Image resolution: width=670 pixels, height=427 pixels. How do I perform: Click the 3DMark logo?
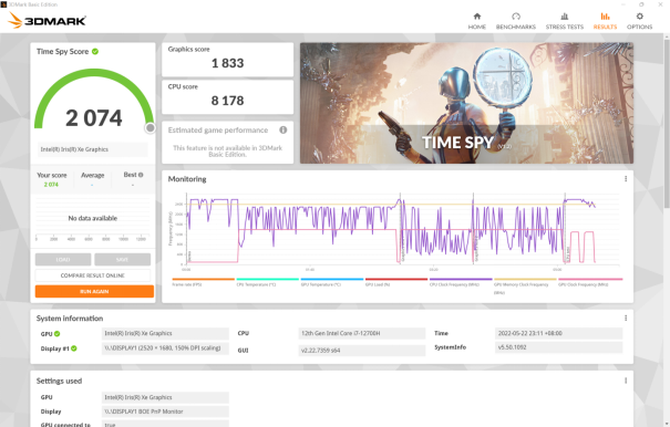tap(47, 20)
